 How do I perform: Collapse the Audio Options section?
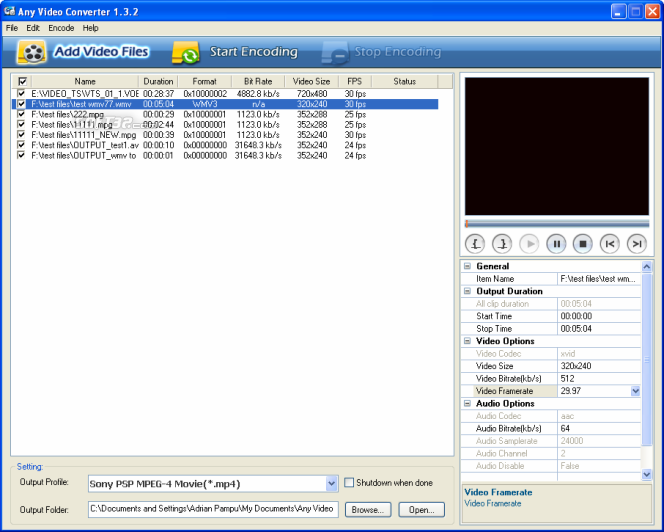(468, 403)
